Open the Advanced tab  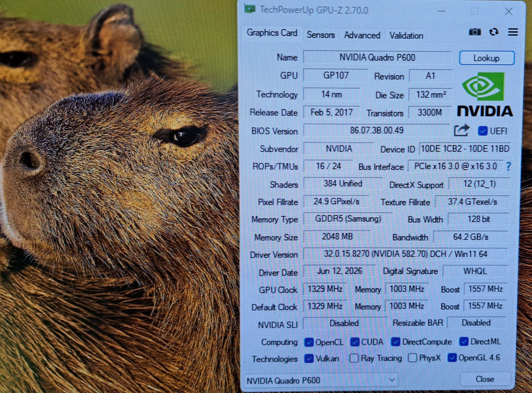[x=362, y=35]
